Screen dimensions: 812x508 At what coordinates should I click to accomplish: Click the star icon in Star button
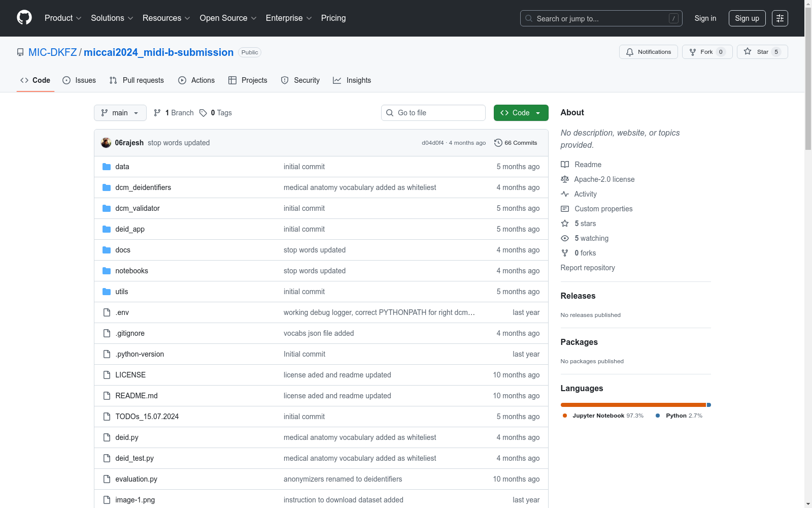[x=748, y=51]
